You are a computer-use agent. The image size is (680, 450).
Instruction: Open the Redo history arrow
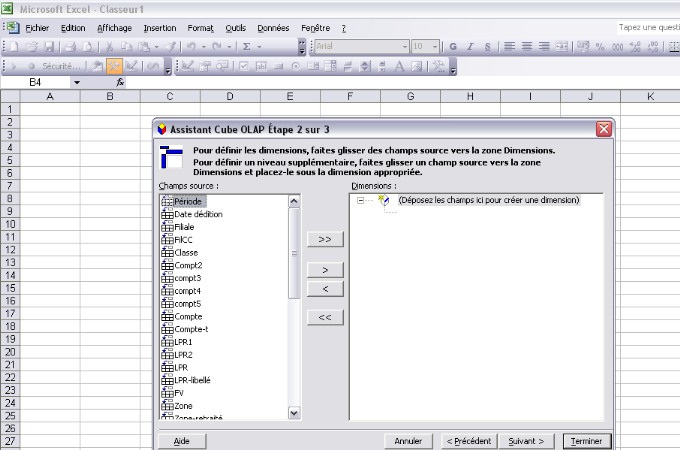pos(229,46)
